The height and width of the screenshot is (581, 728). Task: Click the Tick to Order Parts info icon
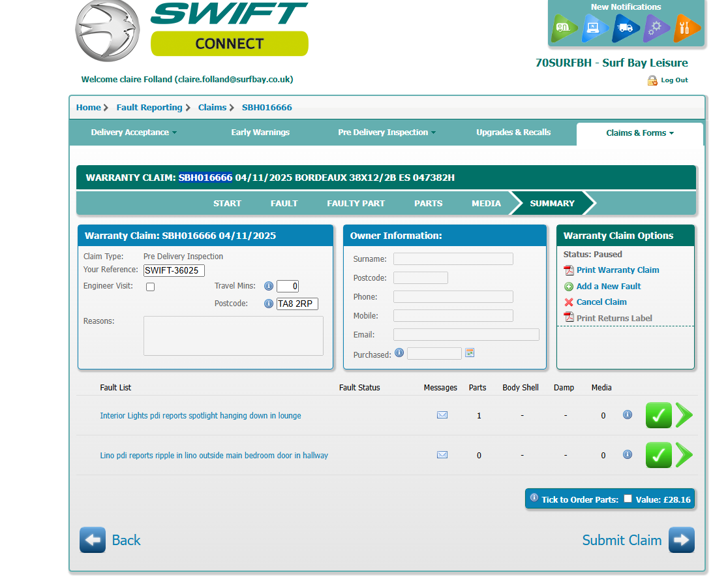coord(534,498)
